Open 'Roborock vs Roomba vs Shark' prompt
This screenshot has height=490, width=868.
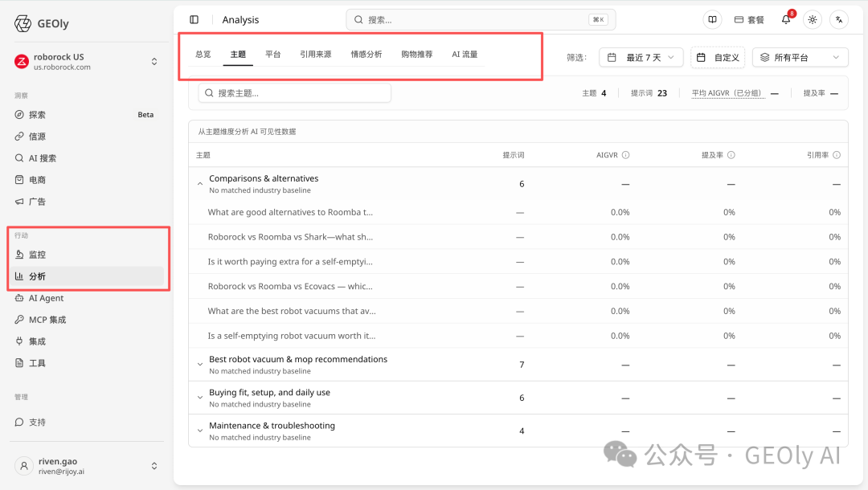click(290, 237)
